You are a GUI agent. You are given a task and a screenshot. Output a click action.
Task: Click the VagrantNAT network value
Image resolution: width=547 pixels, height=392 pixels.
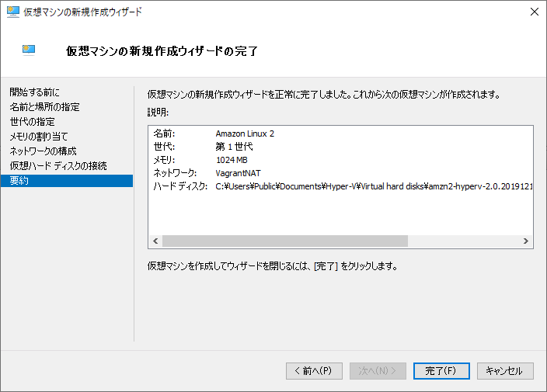point(238,173)
